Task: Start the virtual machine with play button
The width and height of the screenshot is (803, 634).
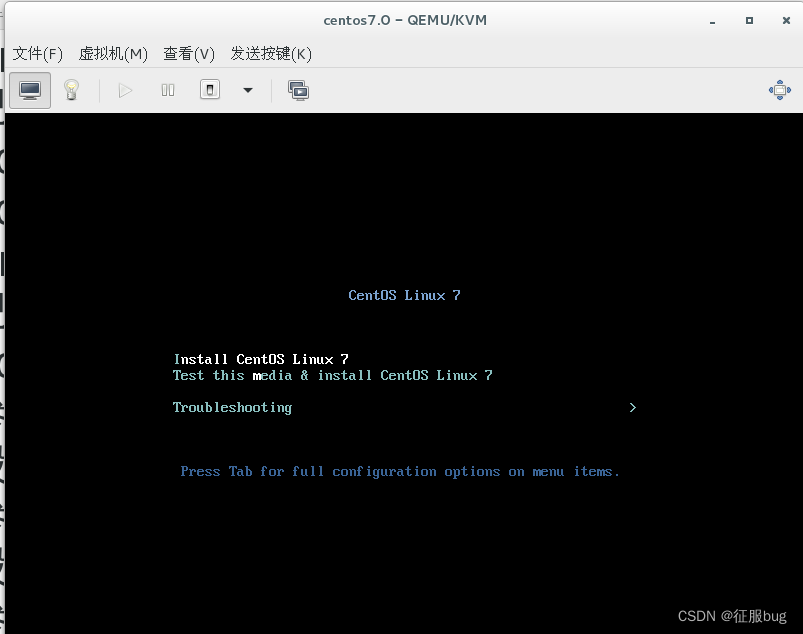Action: pos(125,91)
